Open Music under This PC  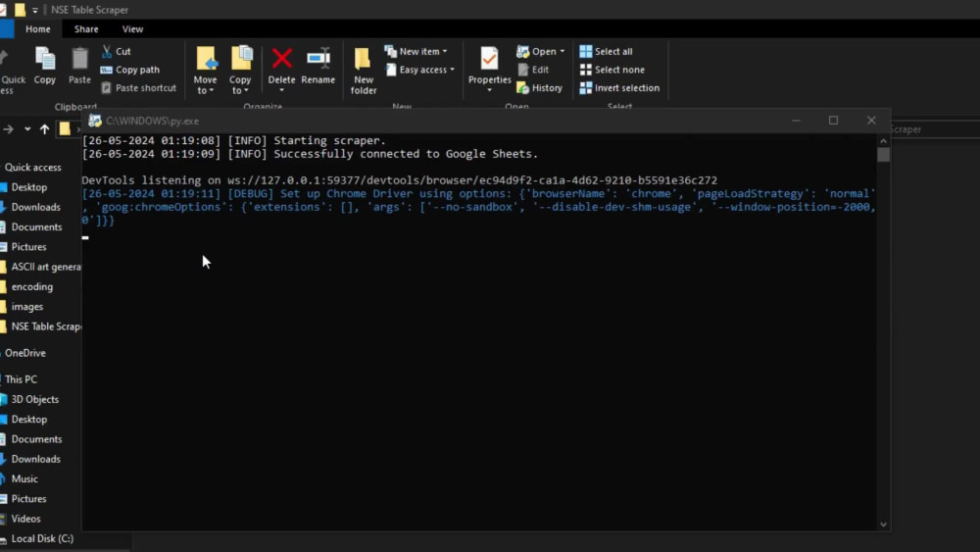pos(24,478)
